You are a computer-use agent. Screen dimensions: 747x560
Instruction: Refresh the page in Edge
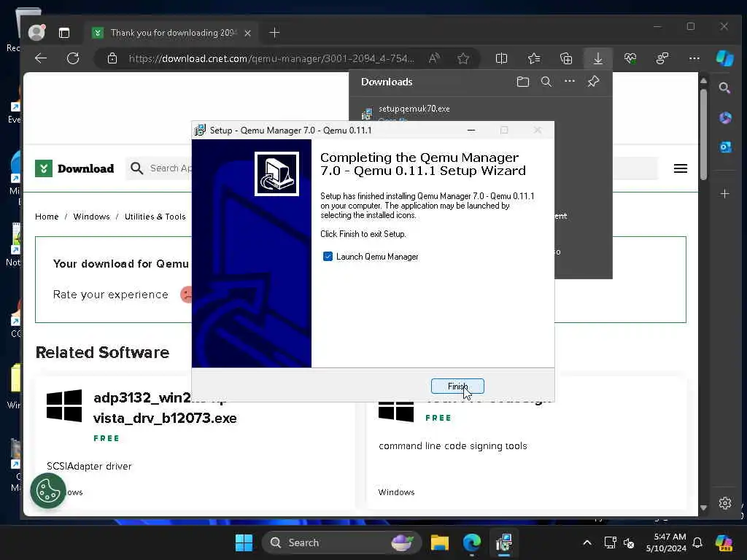[73, 58]
